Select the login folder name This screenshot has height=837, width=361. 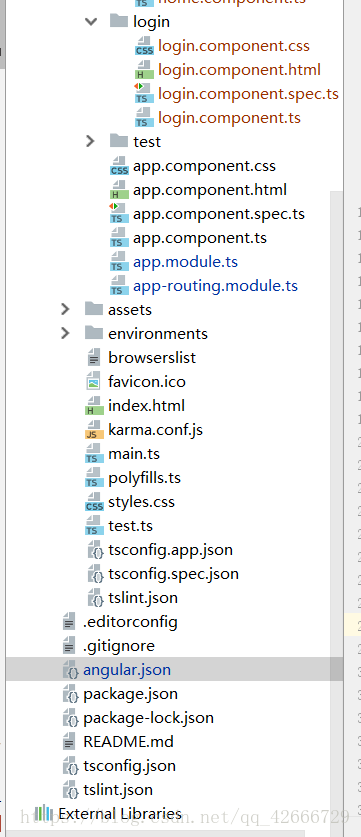click(x=151, y=21)
